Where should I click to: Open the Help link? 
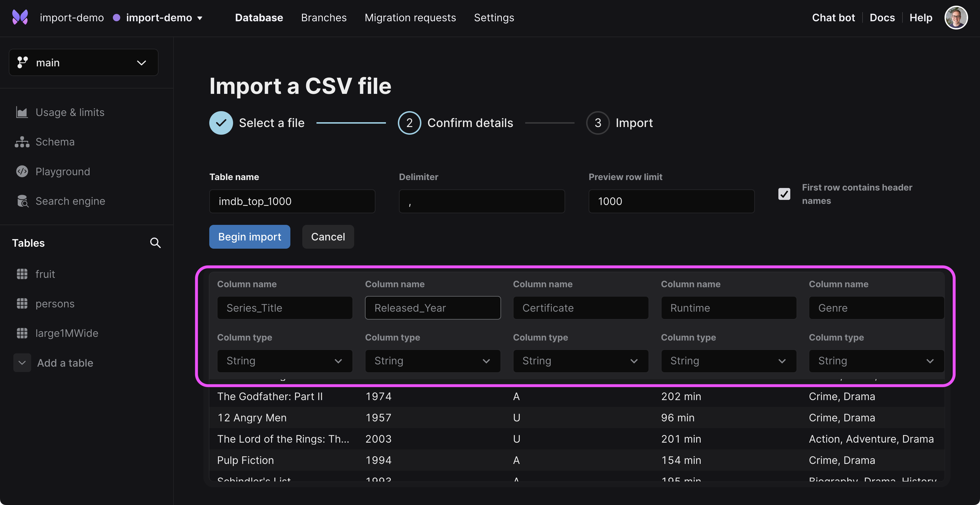(x=921, y=18)
